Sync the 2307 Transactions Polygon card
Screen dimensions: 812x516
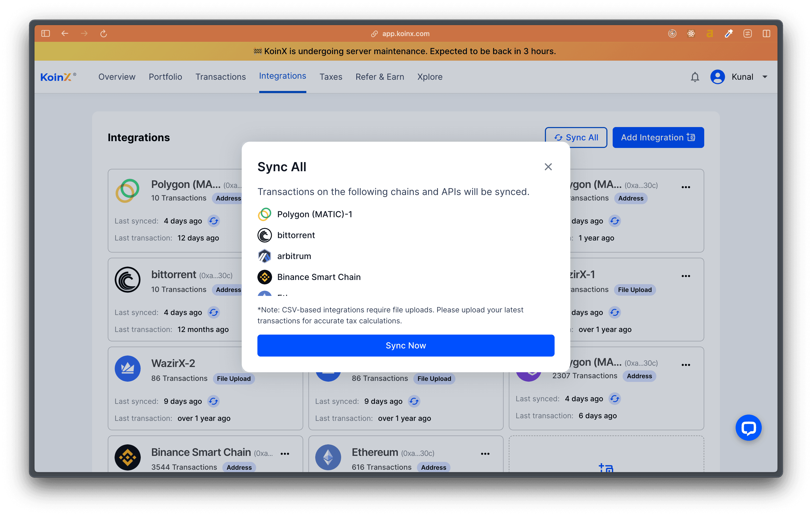(614, 399)
